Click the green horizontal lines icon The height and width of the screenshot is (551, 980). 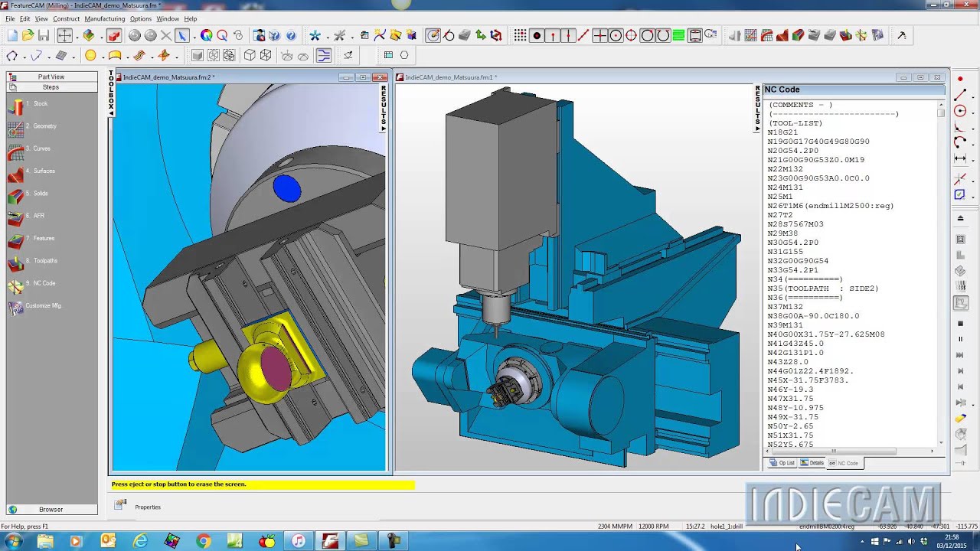(x=678, y=35)
